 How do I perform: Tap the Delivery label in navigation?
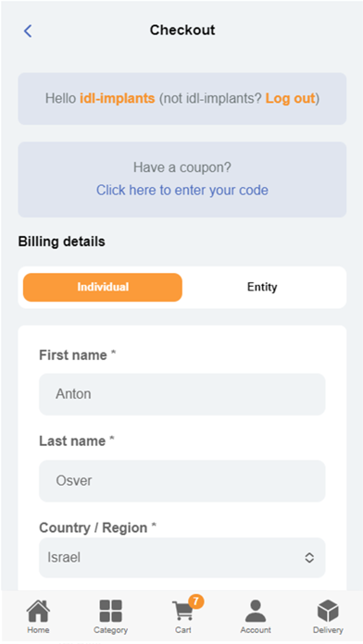[328, 630]
